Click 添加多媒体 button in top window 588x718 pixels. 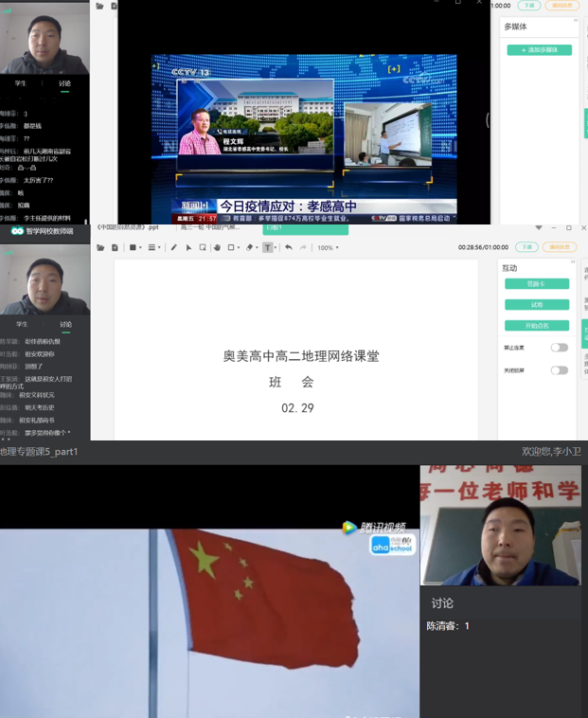(x=540, y=50)
